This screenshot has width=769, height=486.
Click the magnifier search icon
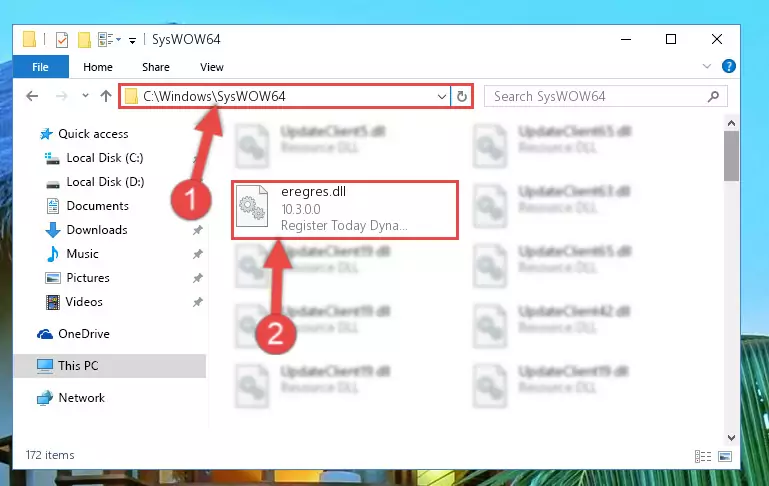click(x=714, y=97)
